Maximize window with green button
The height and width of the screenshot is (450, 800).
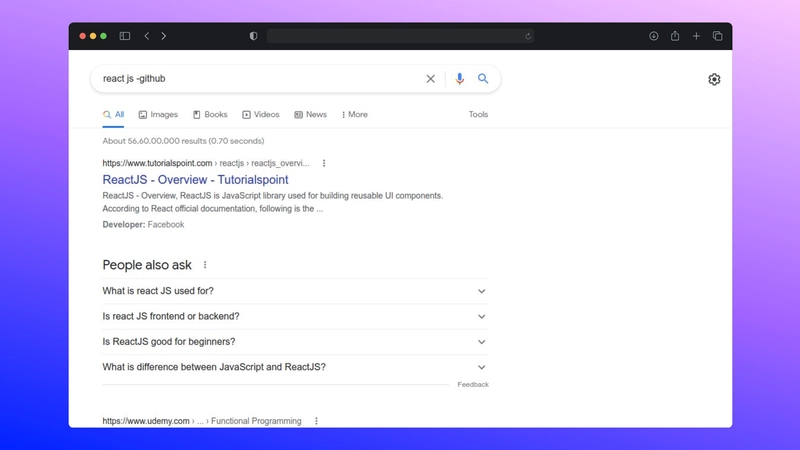pyautogui.click(x=104, y=36)
